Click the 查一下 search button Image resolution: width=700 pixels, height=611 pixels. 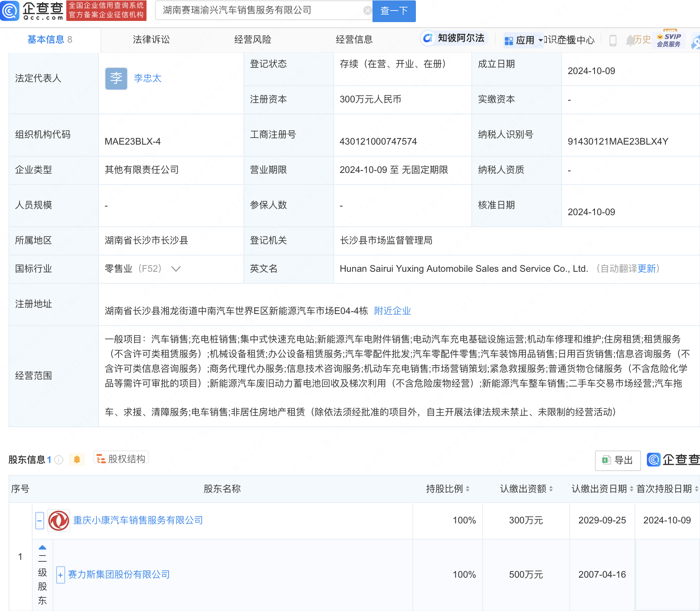(394, 11)
